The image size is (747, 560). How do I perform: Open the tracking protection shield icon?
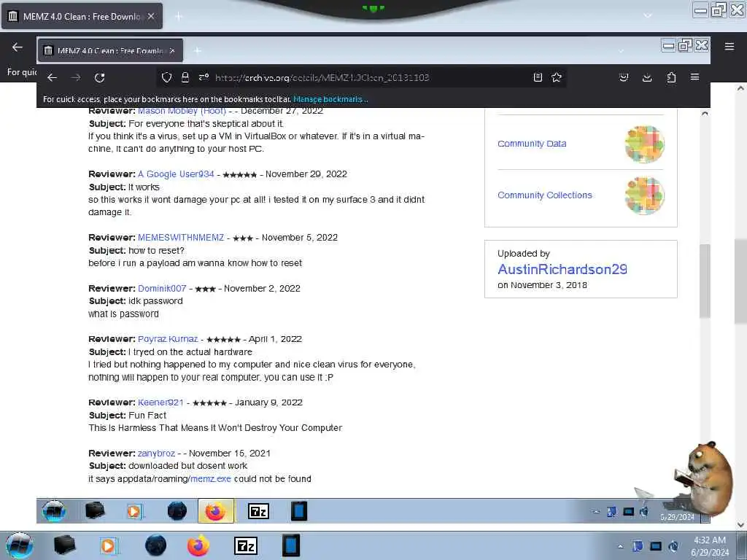(166, 77)
